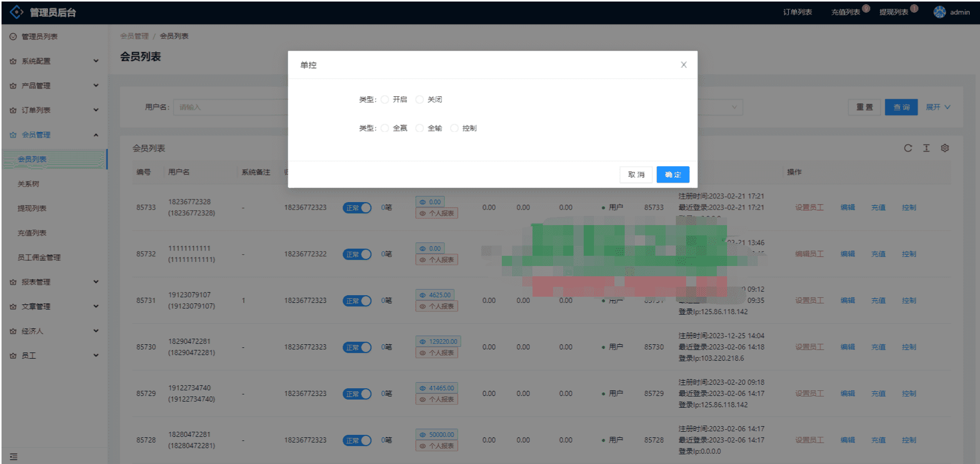Go to 关系树 in the sidebar
Image resolution: width=980 pixels, height=464 pixels.
[x=28, y=184]
